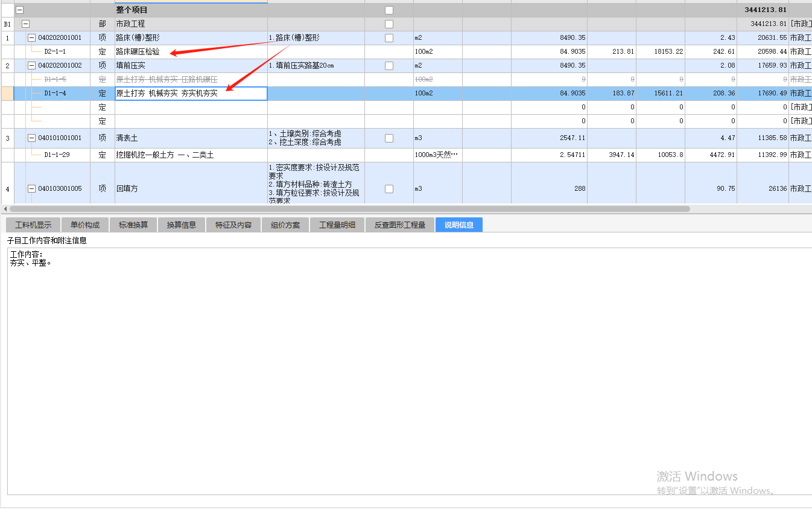This screenshot has width=812, height=509.
Task: Select the 说明信息 tab
Action: pos(459,225)
